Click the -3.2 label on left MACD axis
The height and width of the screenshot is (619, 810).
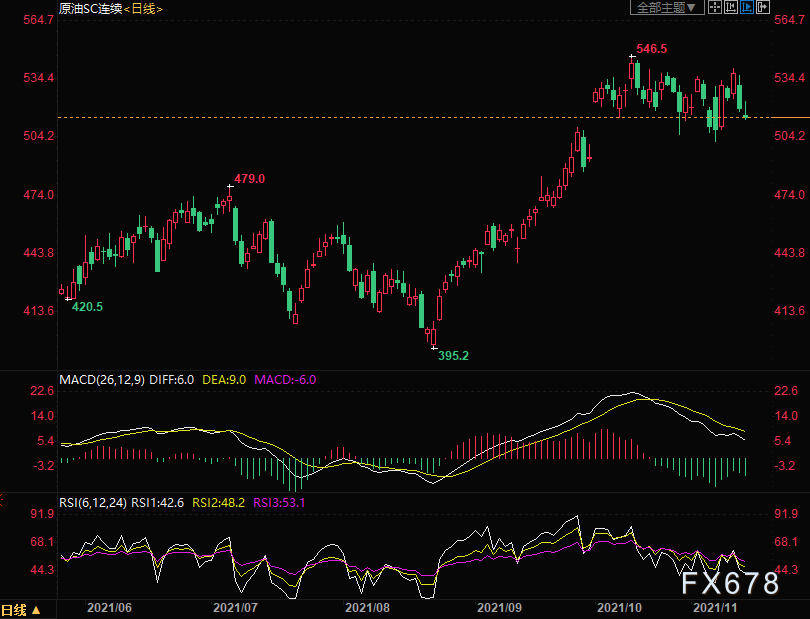44,466
